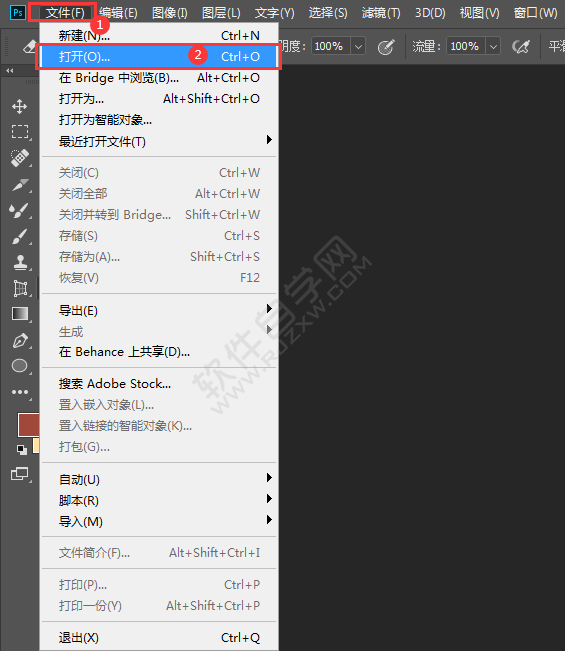Select the Move tool
The height and width of the screenshot is (651, 565).
coord(20,107)
